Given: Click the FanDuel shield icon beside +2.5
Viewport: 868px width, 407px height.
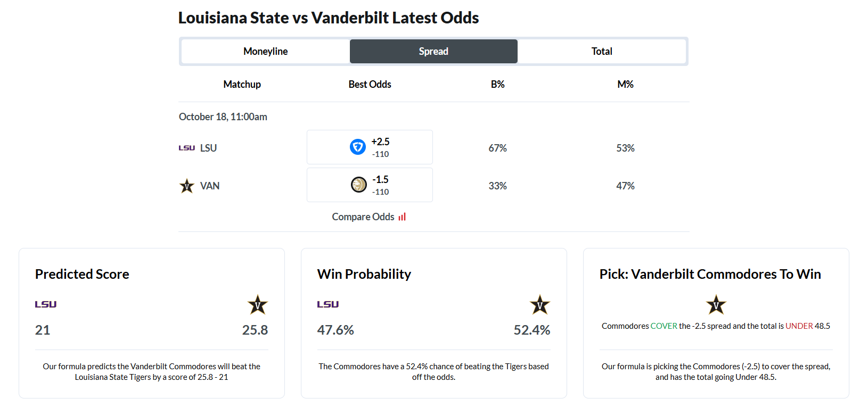Looking at the screenshot, I should coord(357,147).
